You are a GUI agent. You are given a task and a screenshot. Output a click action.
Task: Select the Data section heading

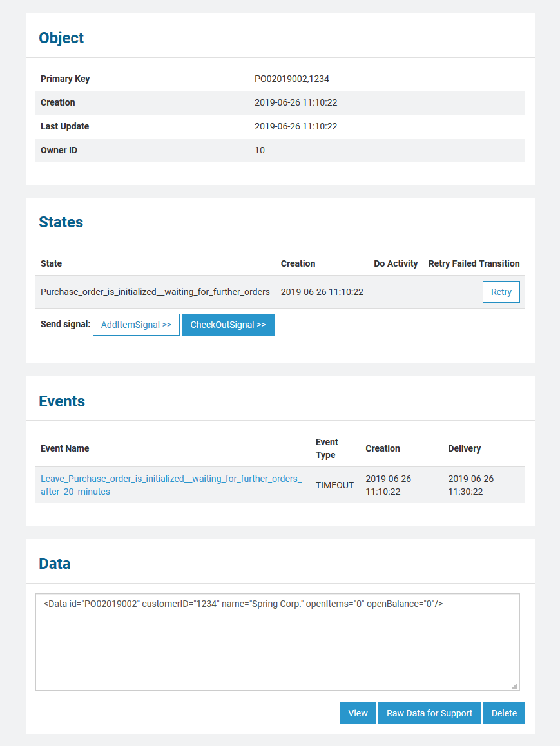click(x=54, y=563)
